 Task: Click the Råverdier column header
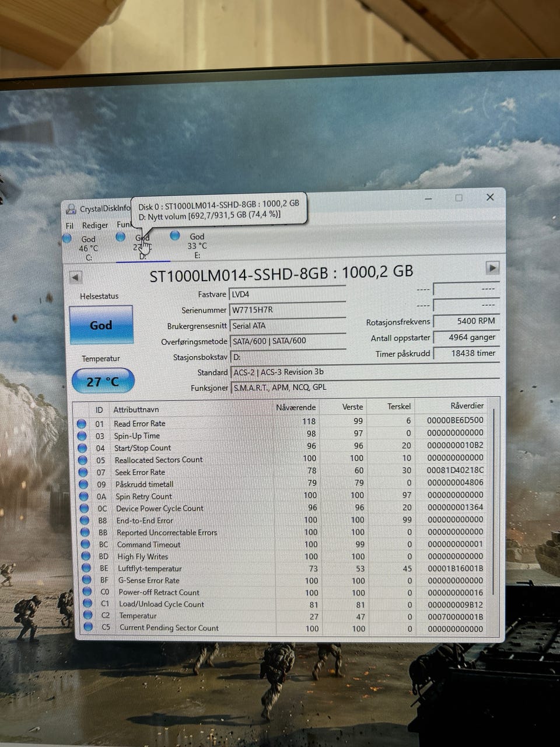(467, 406)
